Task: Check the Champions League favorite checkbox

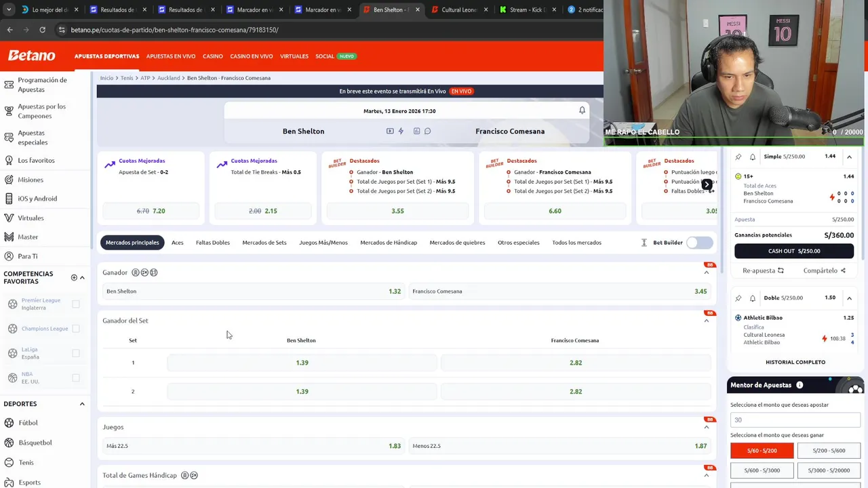Action: 76,329
